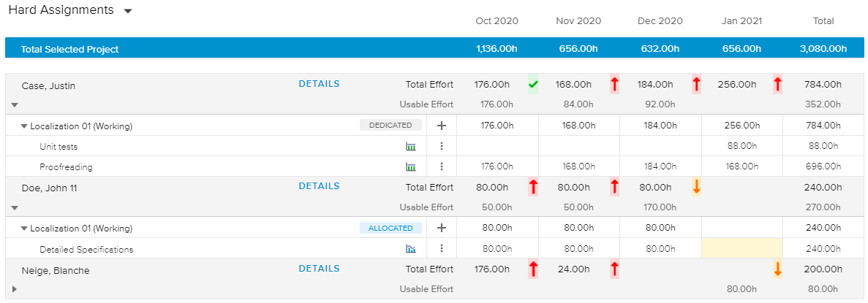Open the chart icon for Unit tests
This screenshot has width=868, height=303.
pyautogui.click(x=410, y=146)
